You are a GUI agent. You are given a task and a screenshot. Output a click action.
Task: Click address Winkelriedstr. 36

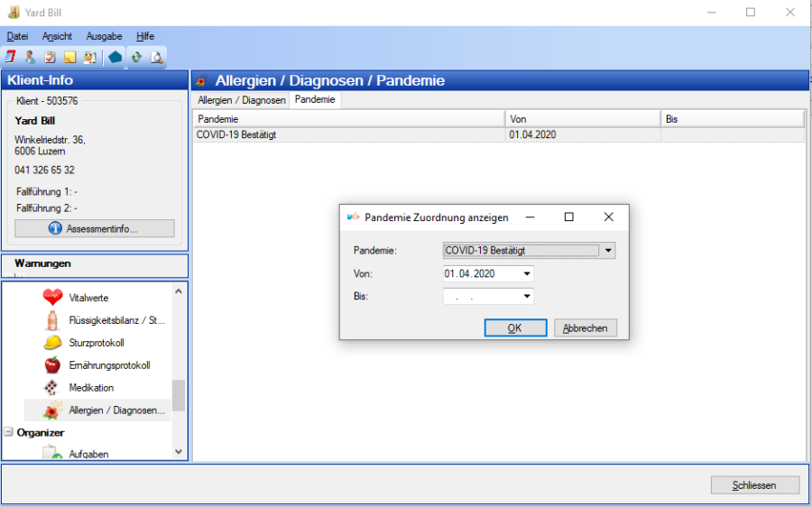pos(50,140)
